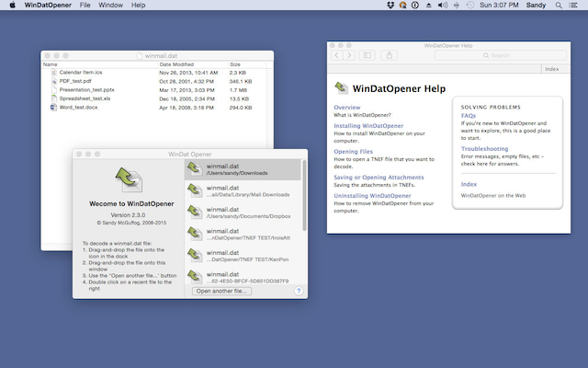Select recent winmail.dat in Documents/Dropbox
588x368 pixels.
coord(243,213)
